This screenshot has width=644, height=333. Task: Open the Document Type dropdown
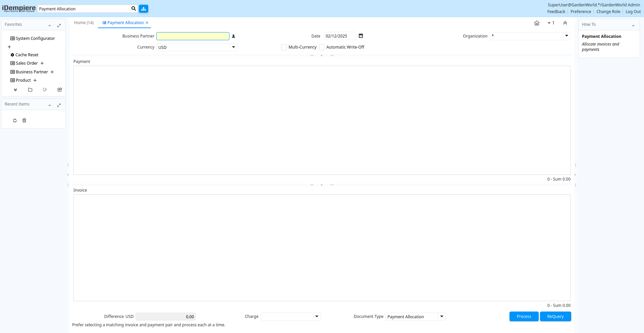(442, 317)
